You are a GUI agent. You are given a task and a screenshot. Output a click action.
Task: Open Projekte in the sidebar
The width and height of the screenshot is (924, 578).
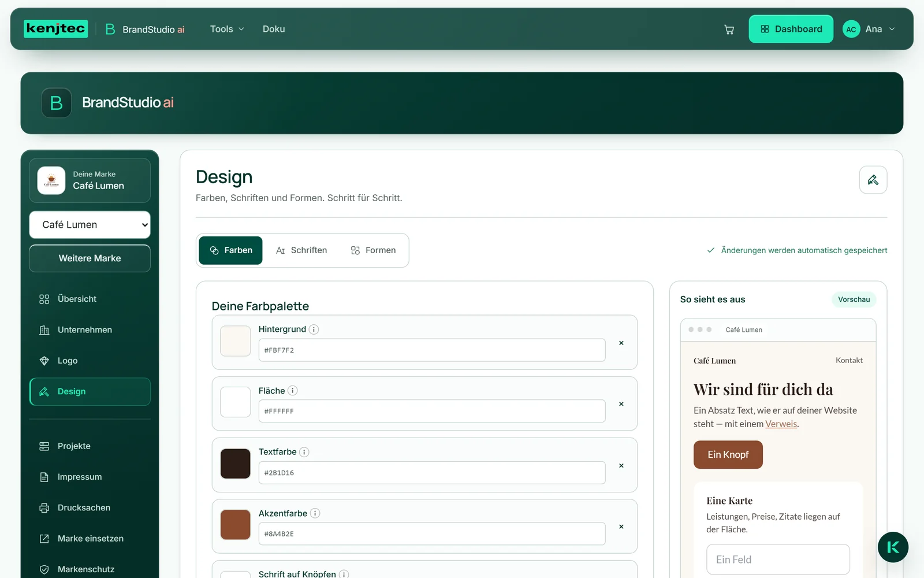point(90,446)
